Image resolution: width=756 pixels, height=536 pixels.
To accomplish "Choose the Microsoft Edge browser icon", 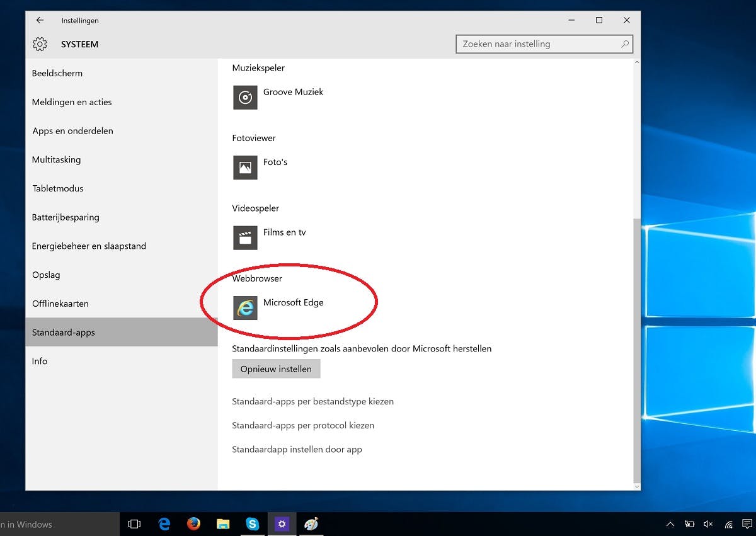I will point(245,308).
